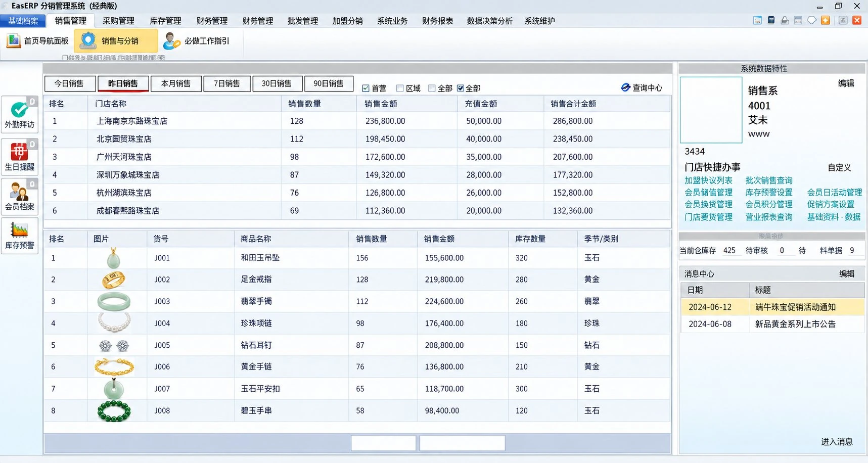Switch to 今日销售 tab

pyautogui.click(x=69, y=83)
